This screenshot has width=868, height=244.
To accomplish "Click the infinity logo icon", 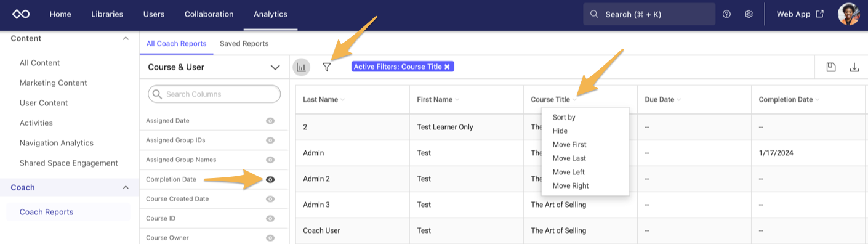I will [x=21, y=14].
